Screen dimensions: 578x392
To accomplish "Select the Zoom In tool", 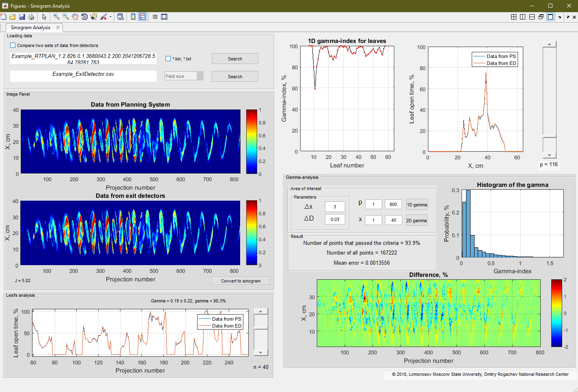I will [56, 17].
